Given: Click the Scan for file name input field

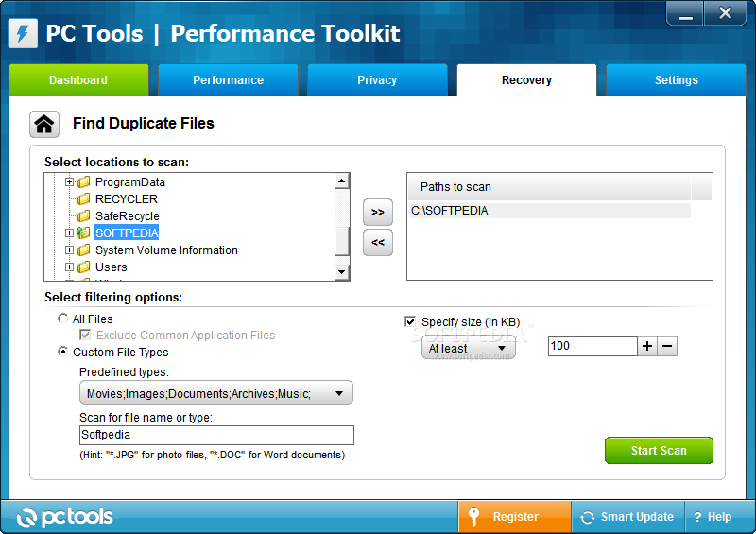Looking at the screenshot, I should [216, 435].
